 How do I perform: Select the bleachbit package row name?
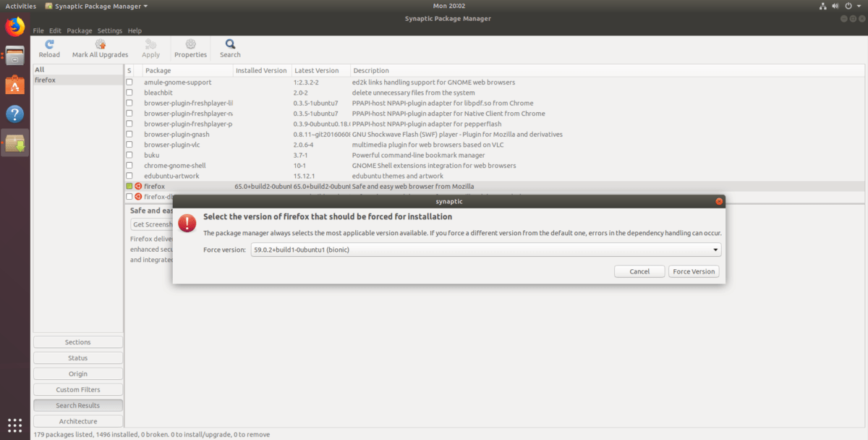tap(160, 93)
